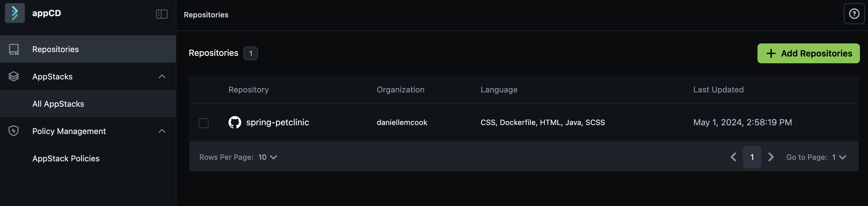
Task: Open the Rows Per Page dropdown
Action: point(268,157)
